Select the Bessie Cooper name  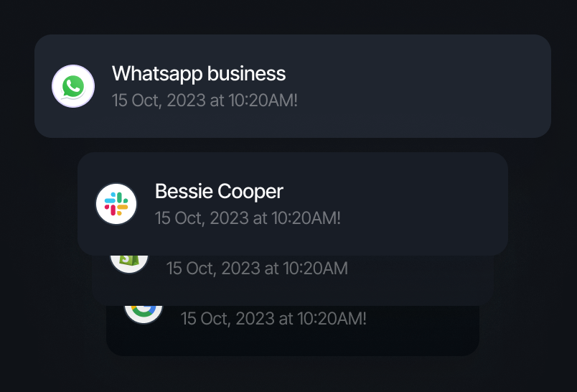pos(219,191)
